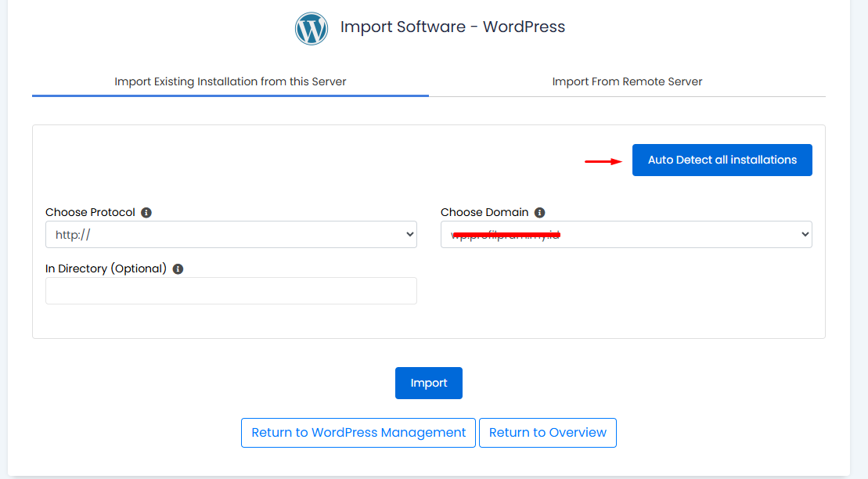Click the info icon beside Choose Protocol
Image resolution: width=868 pixels, height=479 pixels.
[146, 213]
